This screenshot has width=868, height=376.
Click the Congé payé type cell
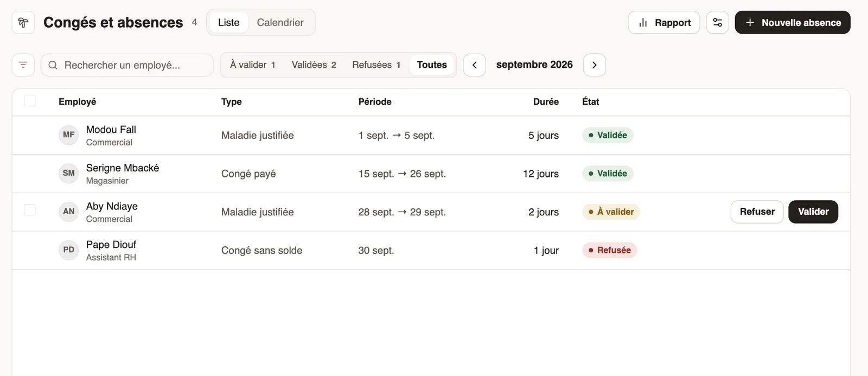pyautogui.click(x=248, y=174)
